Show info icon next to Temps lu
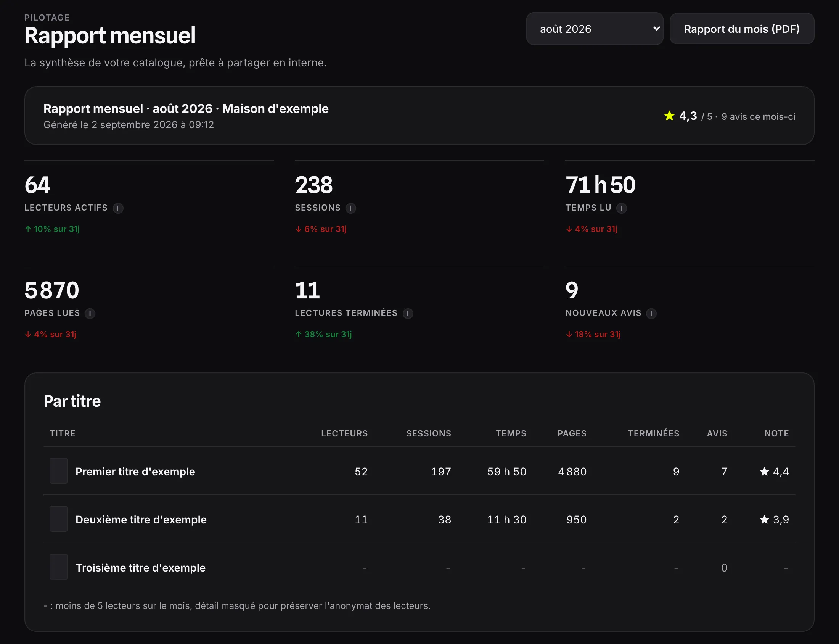Image resolution: width=839 pixels, height=644 pixels. point(621,208)
